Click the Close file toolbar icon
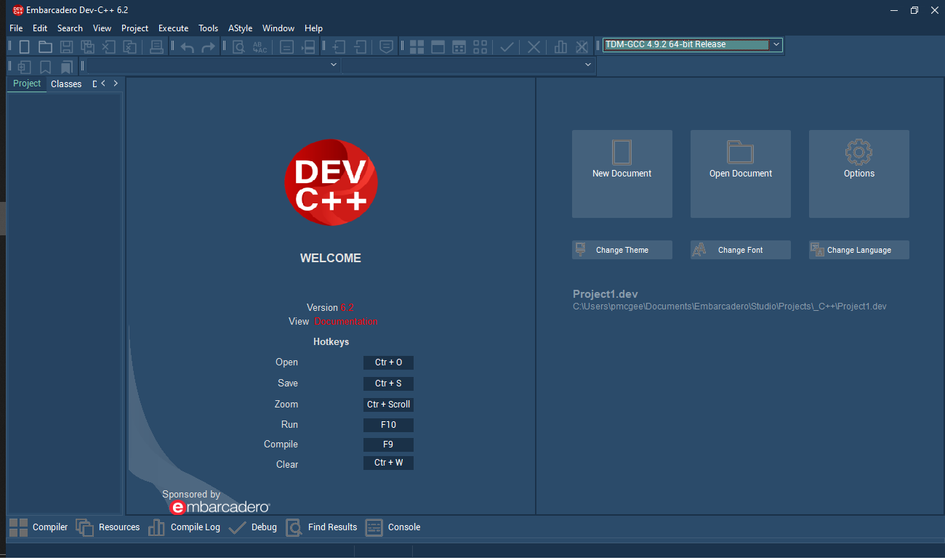This screenshot has width=945, height=560. click(x=109, y=47)
